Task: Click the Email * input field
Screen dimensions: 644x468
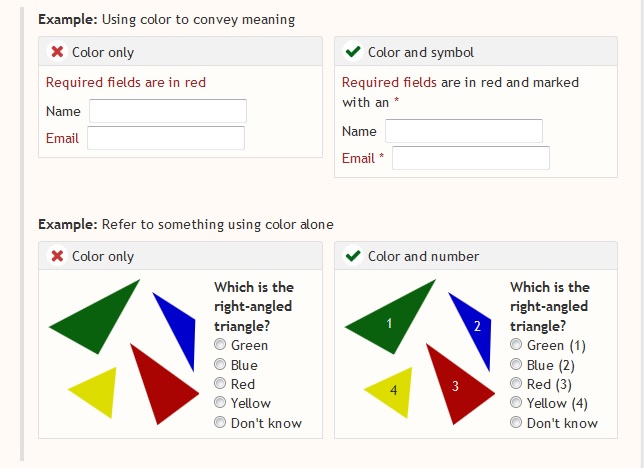Action: click(471, 158)
